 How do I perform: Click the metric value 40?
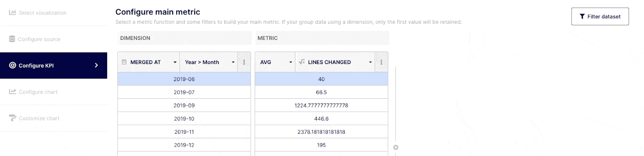pyautogui.click(x=321, y=79)
